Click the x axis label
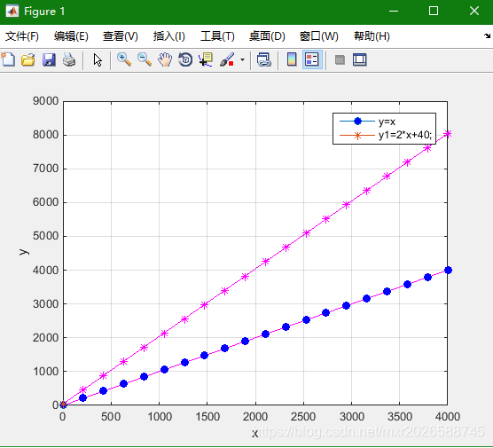Image resolution: width=493 pixels, height=448 pixels. (x=255, y=434)
